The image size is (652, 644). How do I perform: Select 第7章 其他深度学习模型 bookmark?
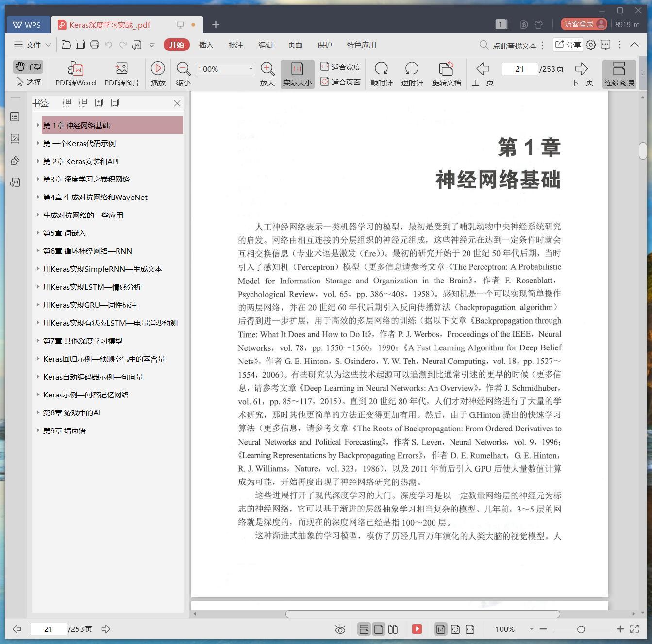[x=83, y=341]
